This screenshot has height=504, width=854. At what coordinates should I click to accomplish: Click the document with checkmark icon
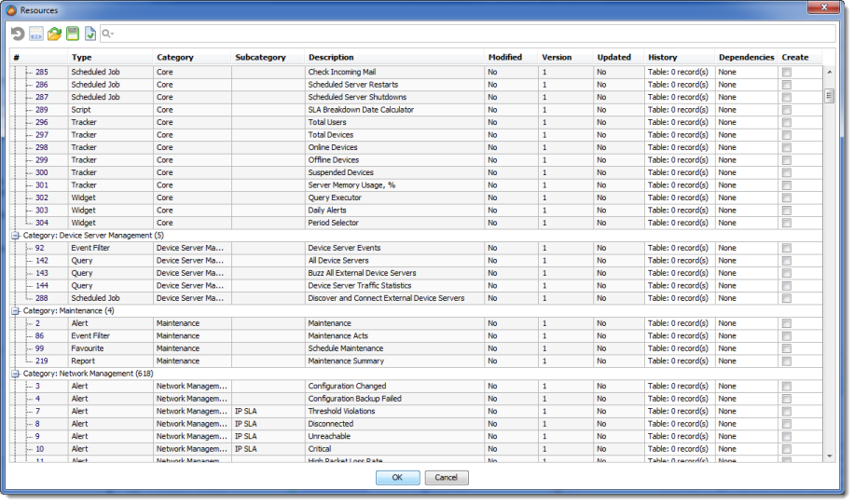pos(90,34)
